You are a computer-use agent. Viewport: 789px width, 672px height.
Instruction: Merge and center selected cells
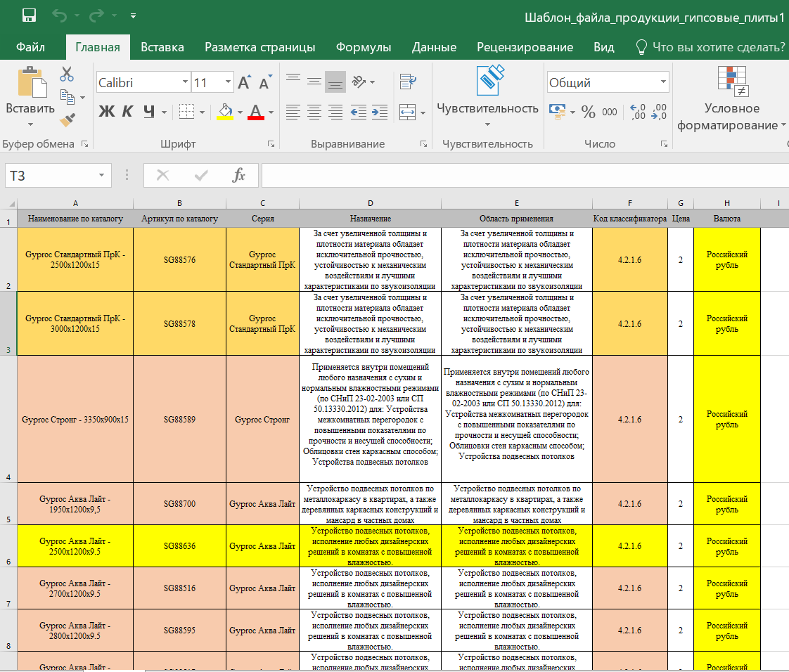(x=408, y=112)
